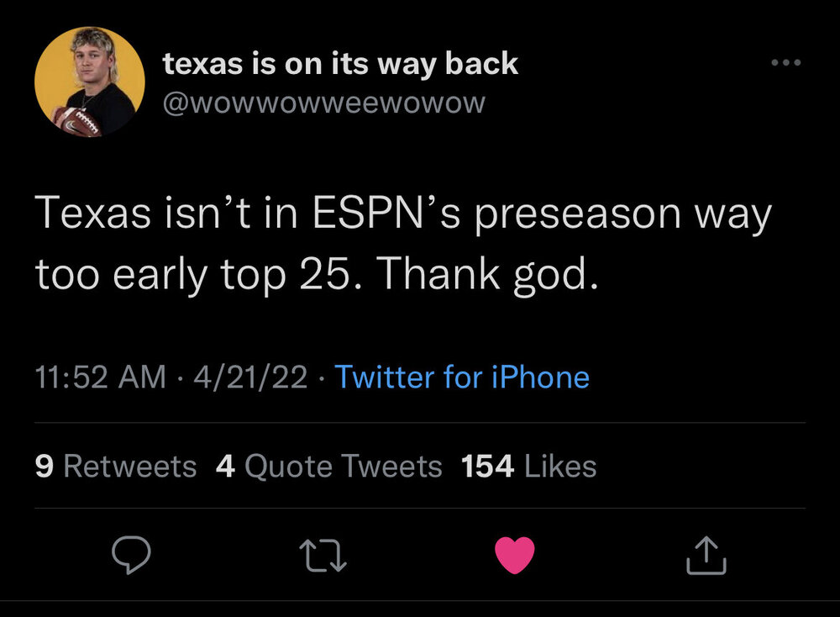Screen dimensions: 840x617
Task: Tap the share upload icon
Action: point(705,556)
